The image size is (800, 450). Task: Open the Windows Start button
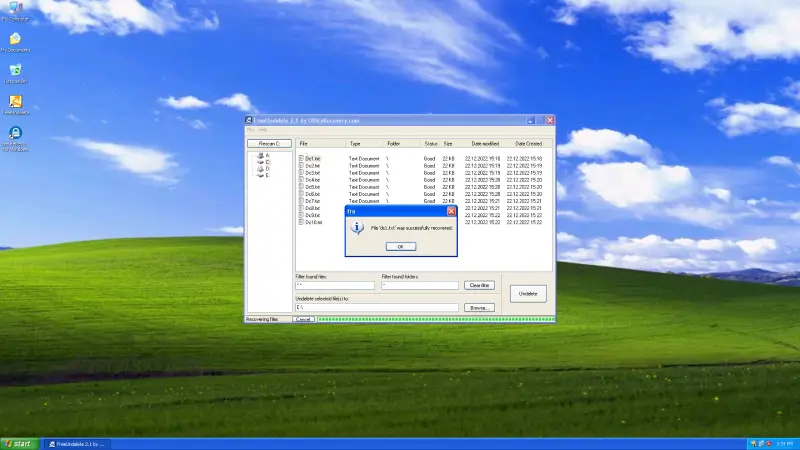coord(19,444)
